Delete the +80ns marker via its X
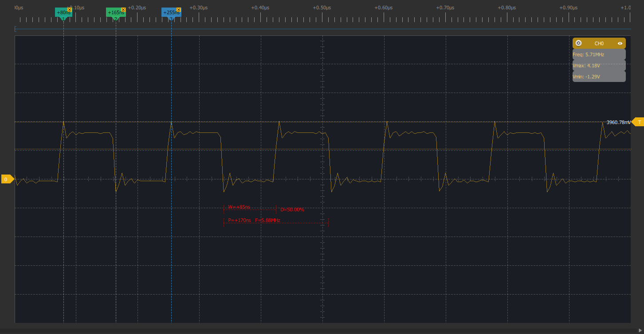 coord(69,9)
